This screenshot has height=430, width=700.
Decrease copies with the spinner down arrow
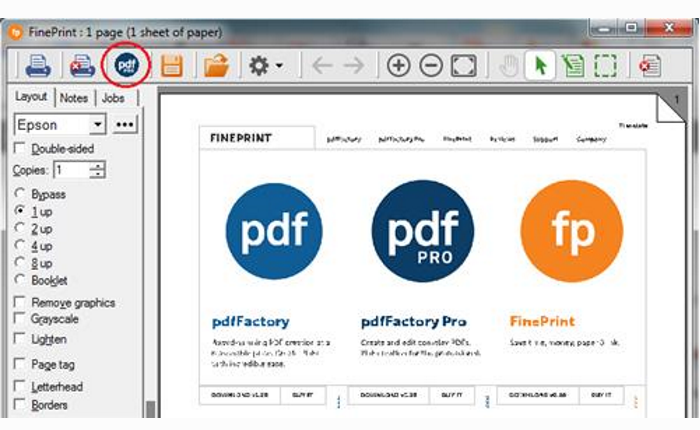pyautogui.click(x=97, y=174)
